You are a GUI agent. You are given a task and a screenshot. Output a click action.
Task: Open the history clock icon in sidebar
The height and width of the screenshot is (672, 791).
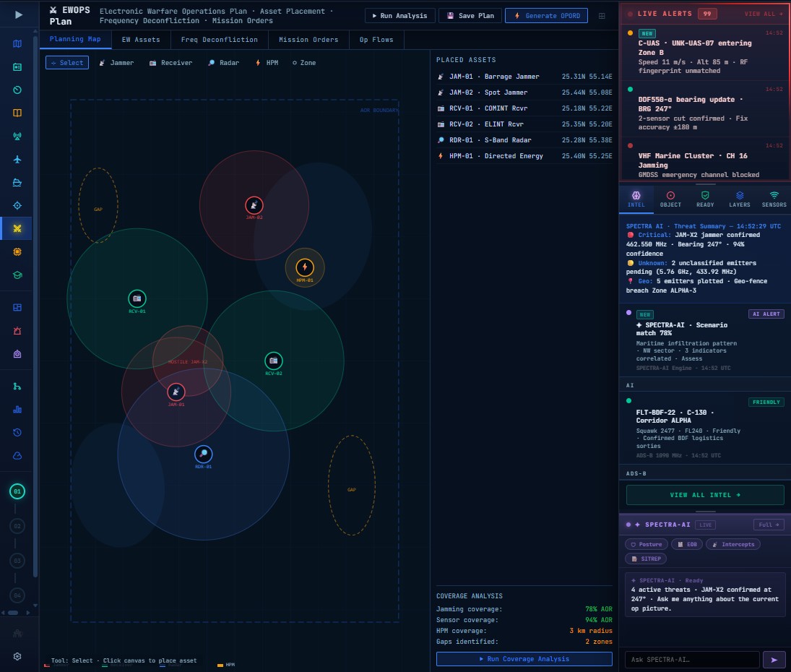pyautogui.click(x=17, y=432)
